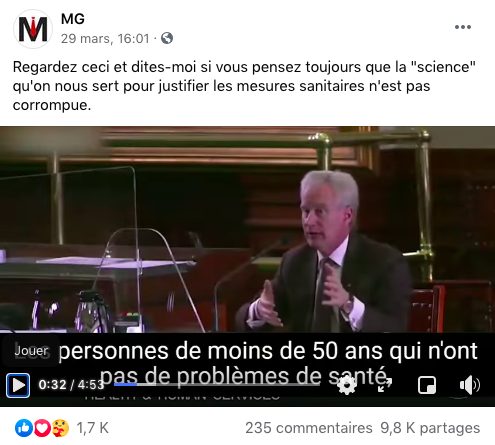The image size is (495, 445).
Task: Expand video to fullscreen
Action: click(x=385, y=385)
